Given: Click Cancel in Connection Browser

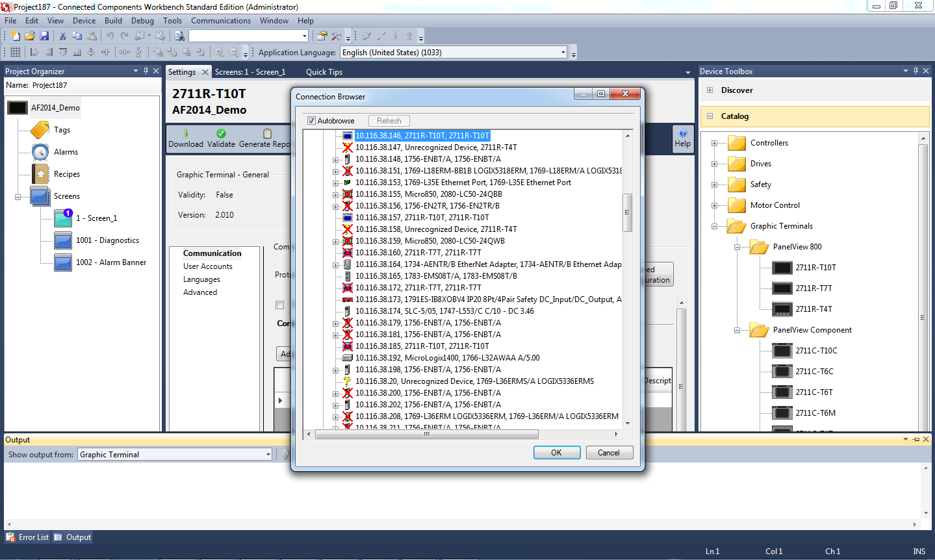Looking at the screenshot, I should point(609,453).
